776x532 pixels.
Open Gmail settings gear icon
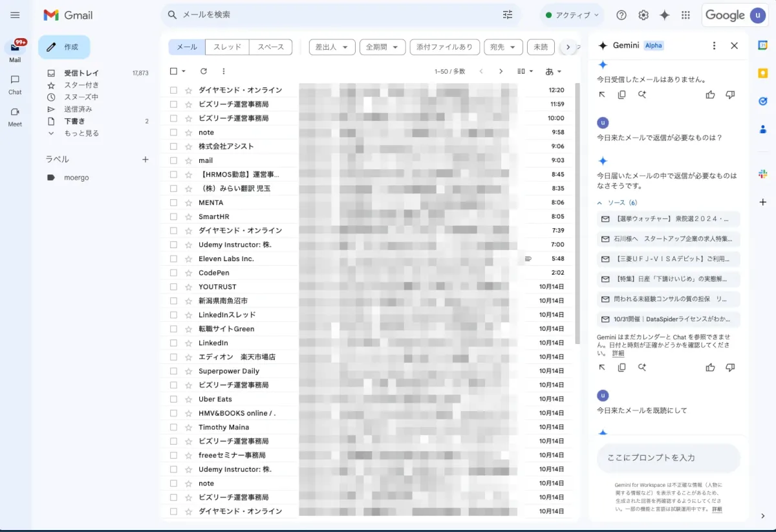pos(643,15)
